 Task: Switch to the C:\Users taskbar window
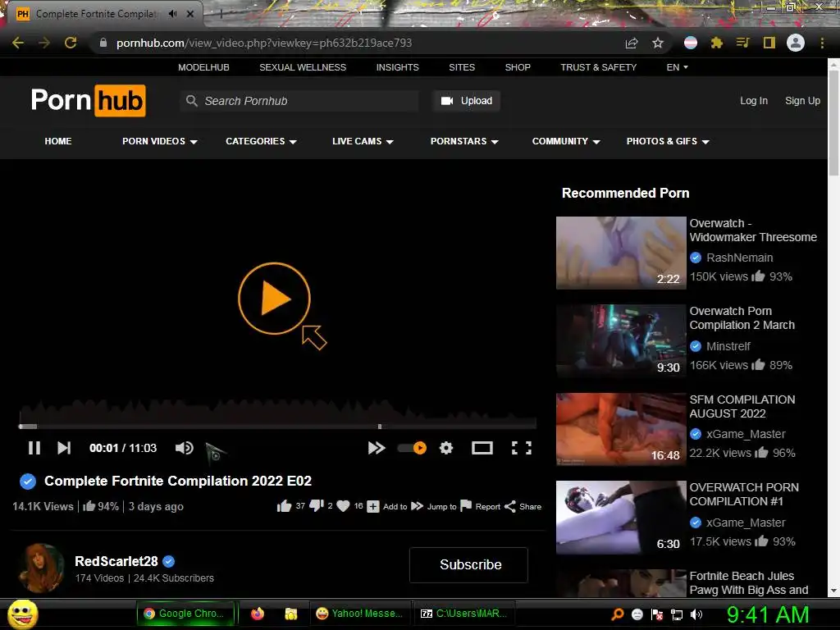pyautogui.click(x=464, y=614)
